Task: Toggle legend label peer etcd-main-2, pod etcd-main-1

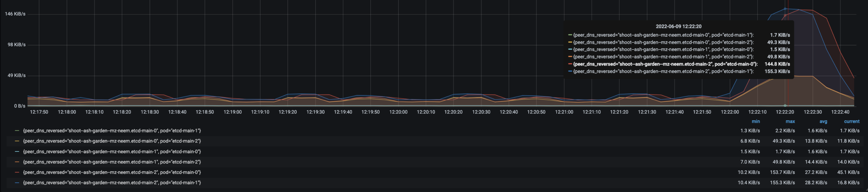Action: pos(112,183)
